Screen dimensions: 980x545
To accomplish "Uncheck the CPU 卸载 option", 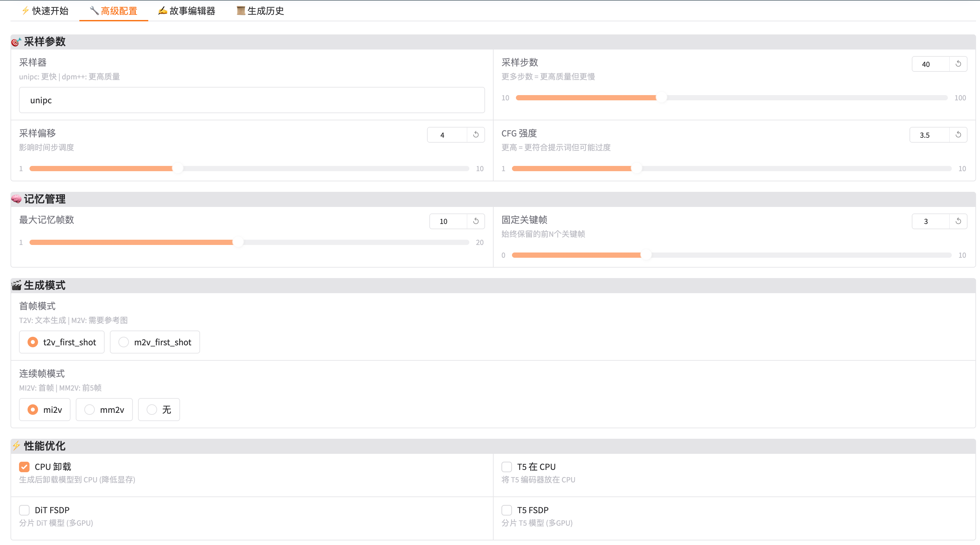I will (24, 467).
